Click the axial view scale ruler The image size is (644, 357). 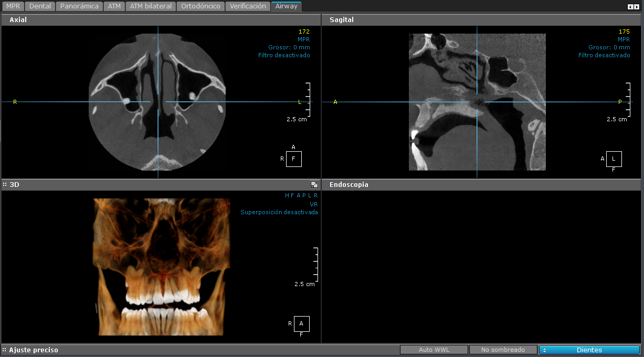click(x=308, y=100)
